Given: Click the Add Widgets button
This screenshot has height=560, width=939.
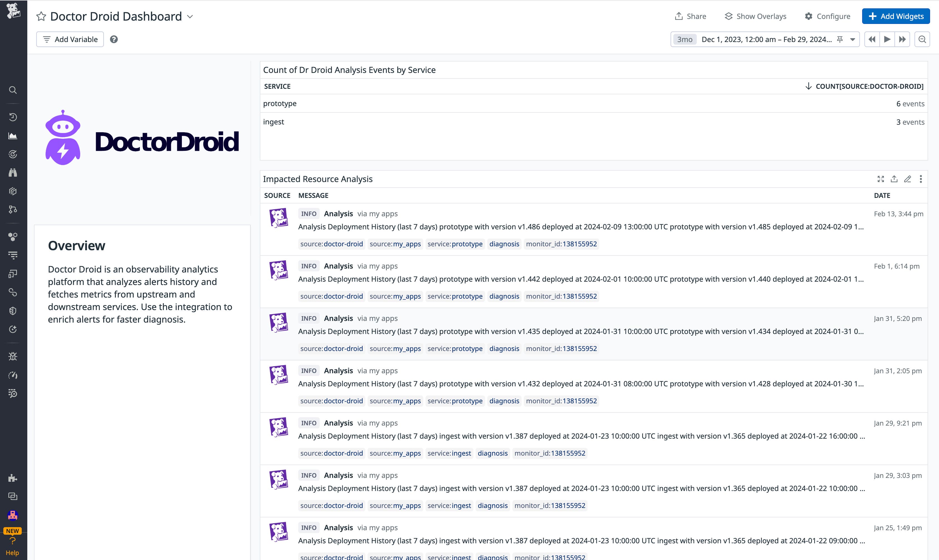Looking at the screenshot, I should [x=896, y=16].
